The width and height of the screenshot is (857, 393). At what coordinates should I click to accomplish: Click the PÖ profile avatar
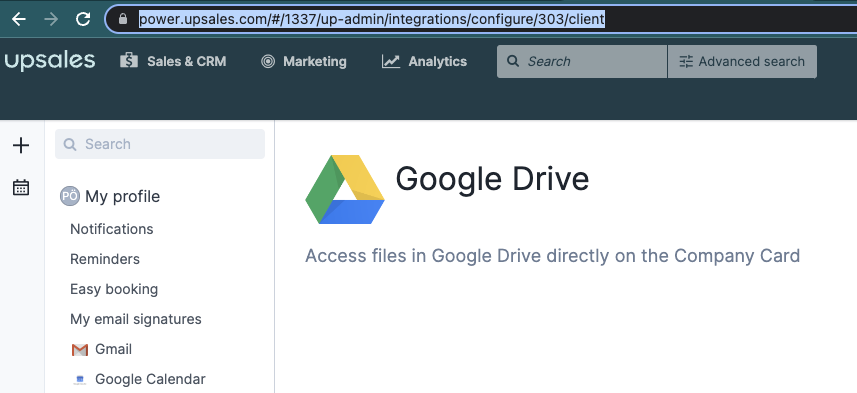(x=70, y=196)
